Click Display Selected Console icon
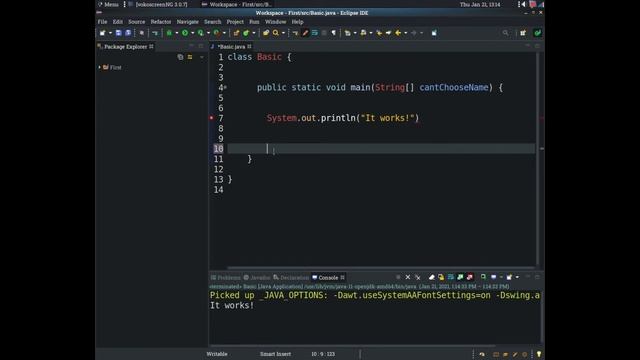The width and height of the screenshot is (640, 360). (493, 277)
